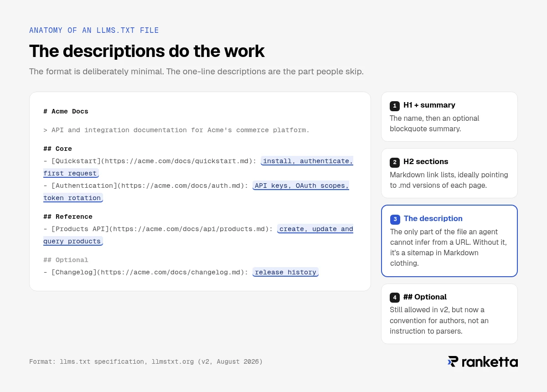Viewport: 547px width, 392px height.
Task: Click the number 2 badge
Action: [x=395, y=162]
